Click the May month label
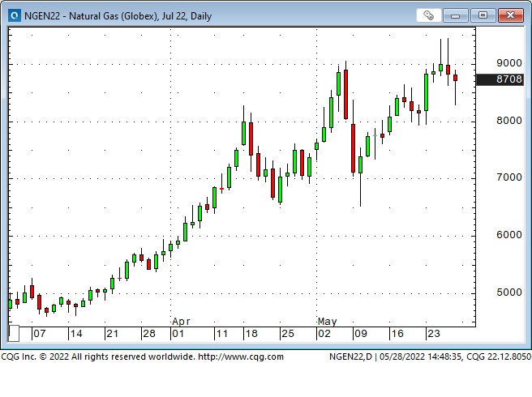Image resolution: width=532 pixels, height=397 pixels. 327,322
